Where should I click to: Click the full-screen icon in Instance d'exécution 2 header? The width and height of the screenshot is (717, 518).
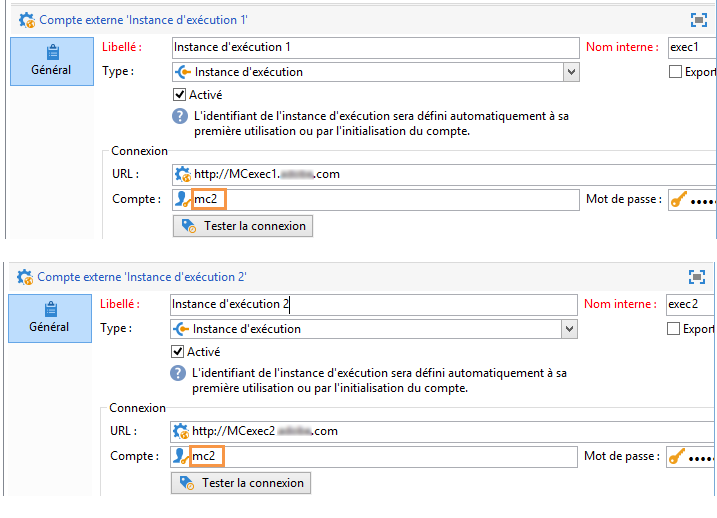tap(697, 277)
